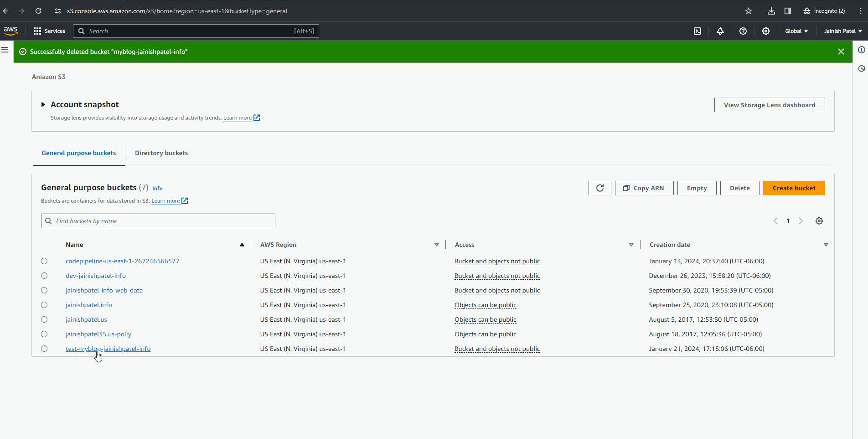Expand the Account snapshot section

pos(43,105)
